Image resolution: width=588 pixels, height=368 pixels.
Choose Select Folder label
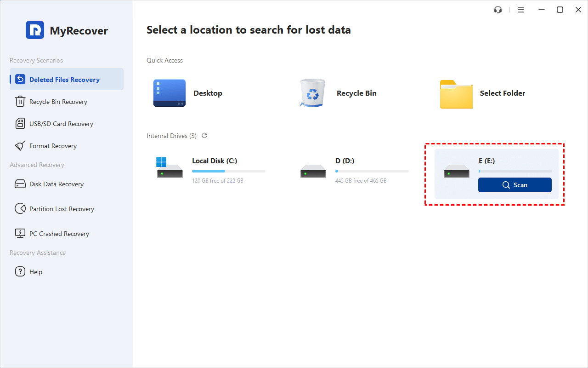pos(503,93)
